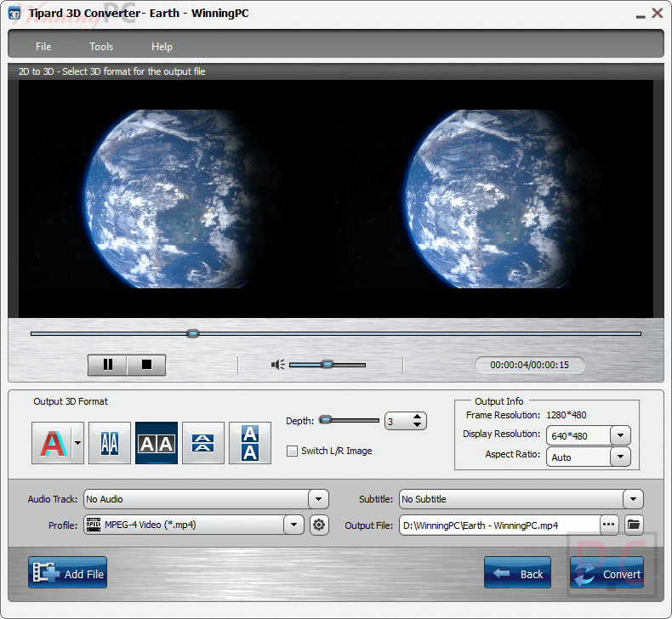Stop the video playback
672x619 pixels.
[x=146, y=365]
